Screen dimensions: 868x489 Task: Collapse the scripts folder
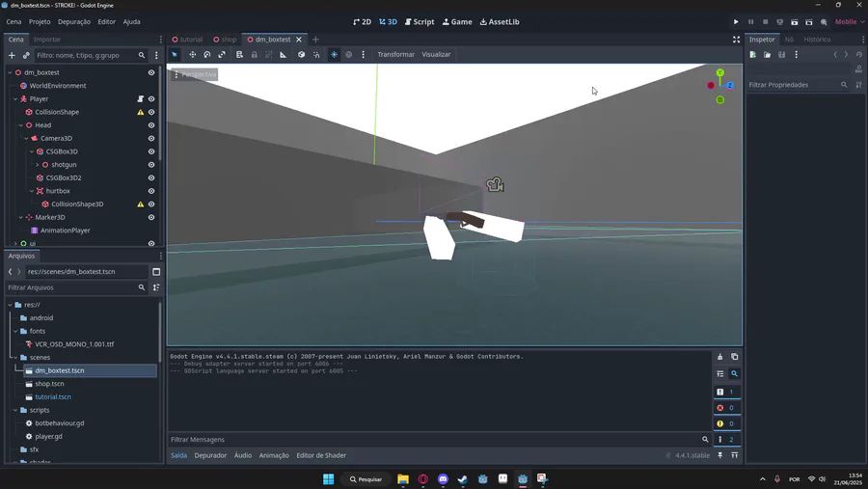click(x=15, y=410)
